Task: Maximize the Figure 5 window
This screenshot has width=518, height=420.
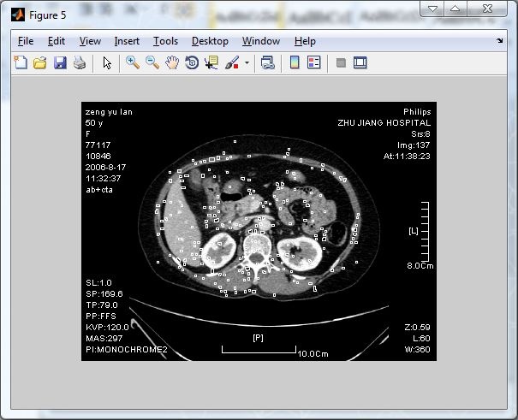Action: (x=455, y=9)
